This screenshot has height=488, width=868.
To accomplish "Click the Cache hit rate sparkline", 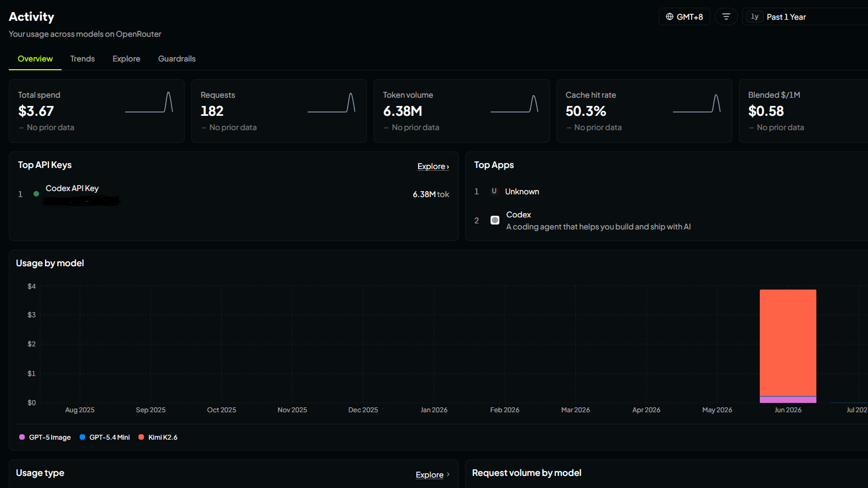I will pos(697,103).
